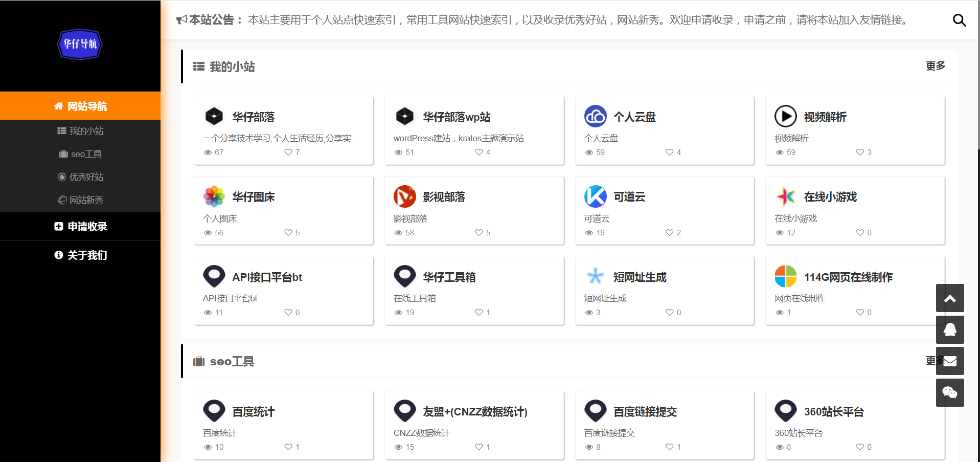Open the 华仔图床 title link
Image resolution: width=980 pixels, height=462 pixels.
click(254, 197)
